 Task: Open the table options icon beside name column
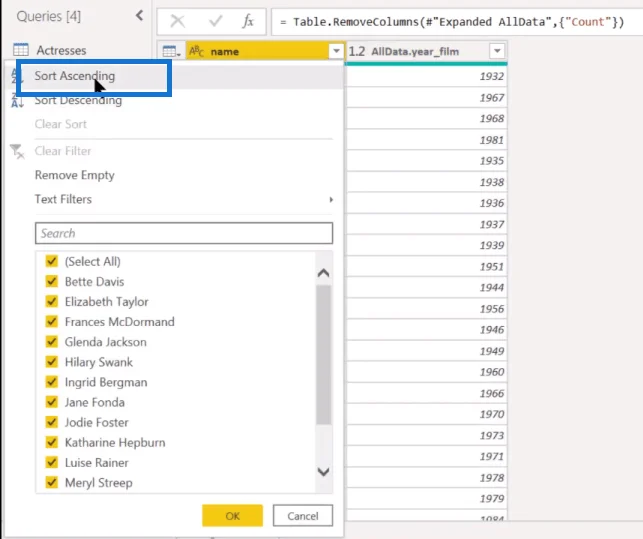click(x=171, y=52)
